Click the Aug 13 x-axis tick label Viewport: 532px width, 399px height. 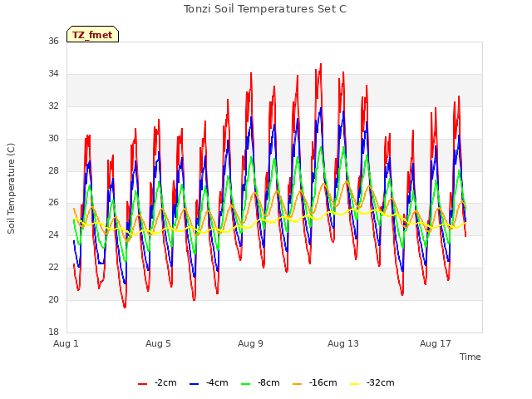342,343
